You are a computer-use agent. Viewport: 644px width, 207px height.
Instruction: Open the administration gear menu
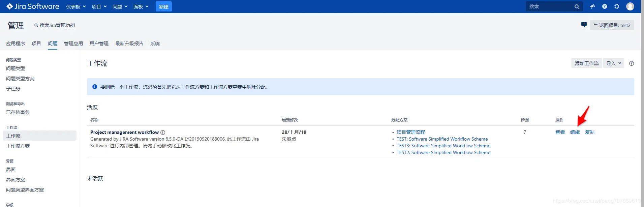(x=617, y=6)
